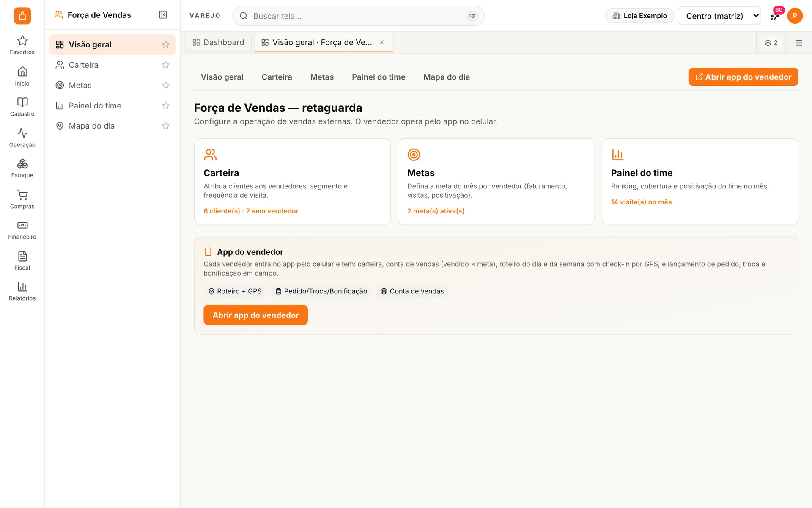Favorite Painel do time with its star
This screenshot has width=812, height=508.
pos(166,105)
